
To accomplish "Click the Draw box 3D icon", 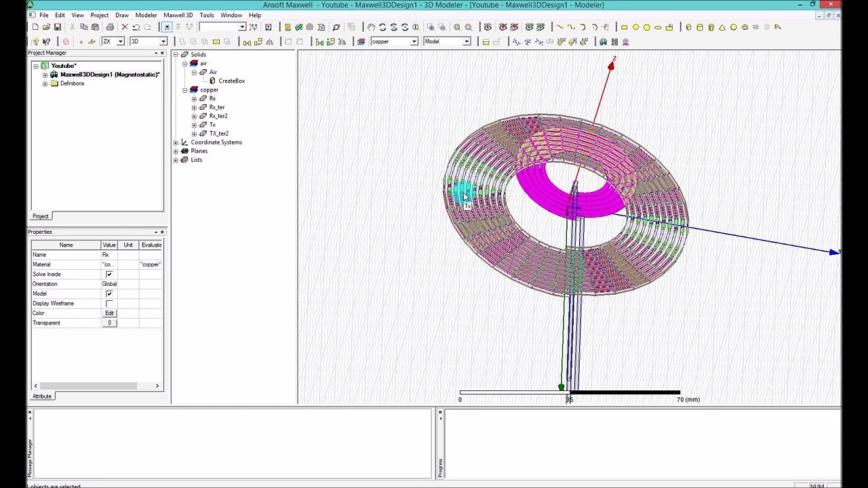I will pos(688,27).
